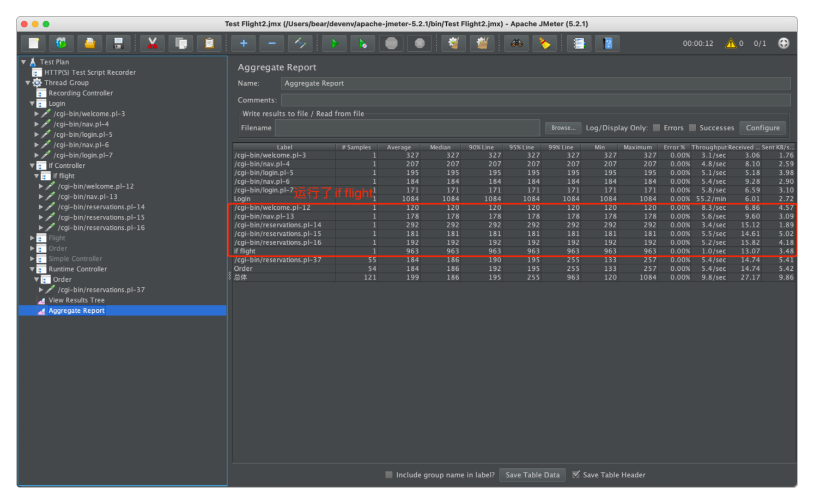Save the test plan with floppy icon
This screenshot has height=504, width=814.
coord(118,44)
